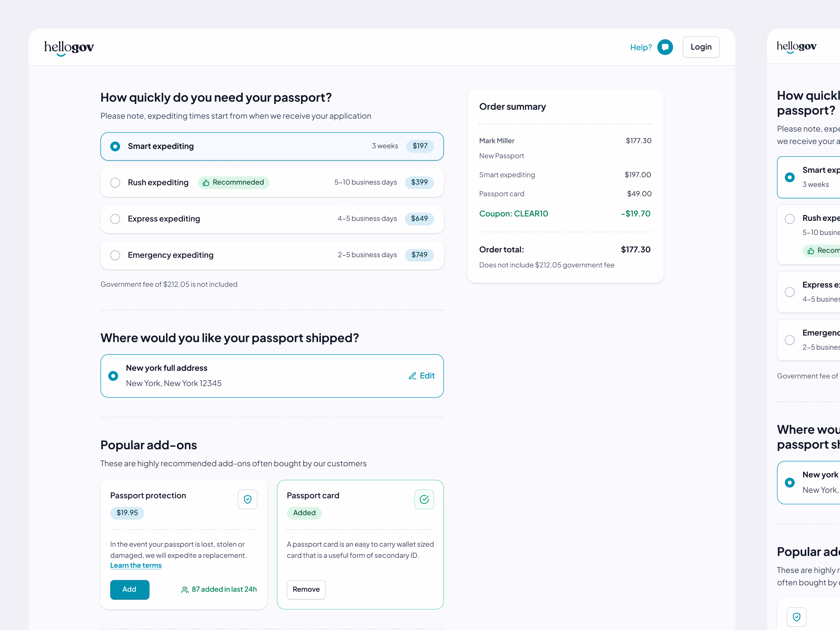Click the hellogov logo in main window

(x=69, y=48)
